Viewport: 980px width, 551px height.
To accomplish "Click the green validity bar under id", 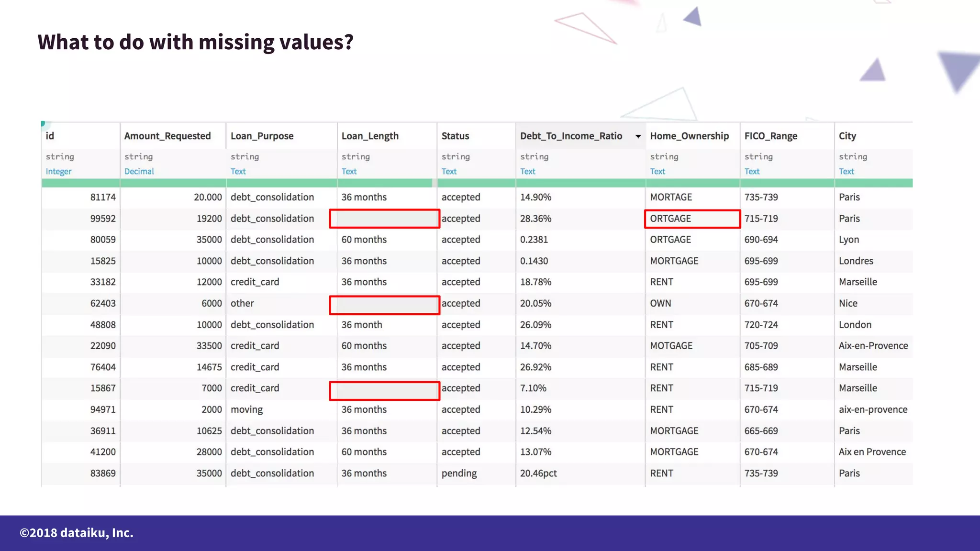I will point(80,183).
